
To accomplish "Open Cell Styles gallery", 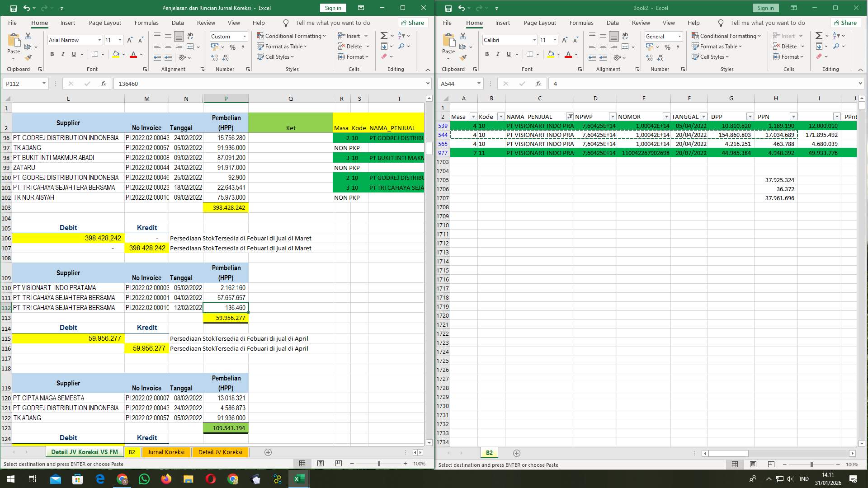I will [275, 56].
